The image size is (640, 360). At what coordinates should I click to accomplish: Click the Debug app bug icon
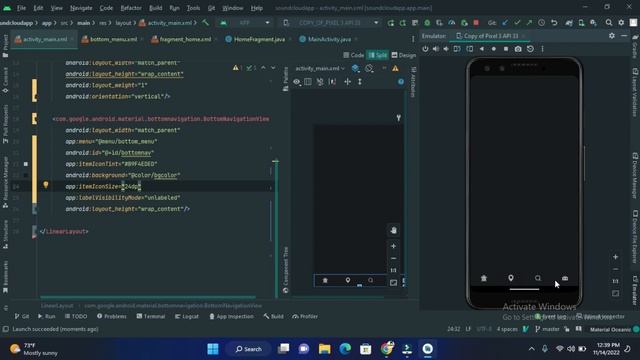click(x=427, y=23)
